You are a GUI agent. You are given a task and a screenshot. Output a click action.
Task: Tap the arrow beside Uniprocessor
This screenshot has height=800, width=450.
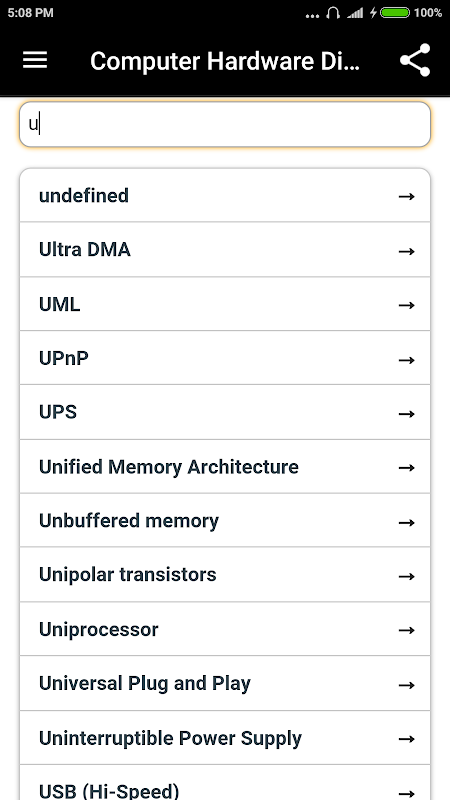coord(406,630)
